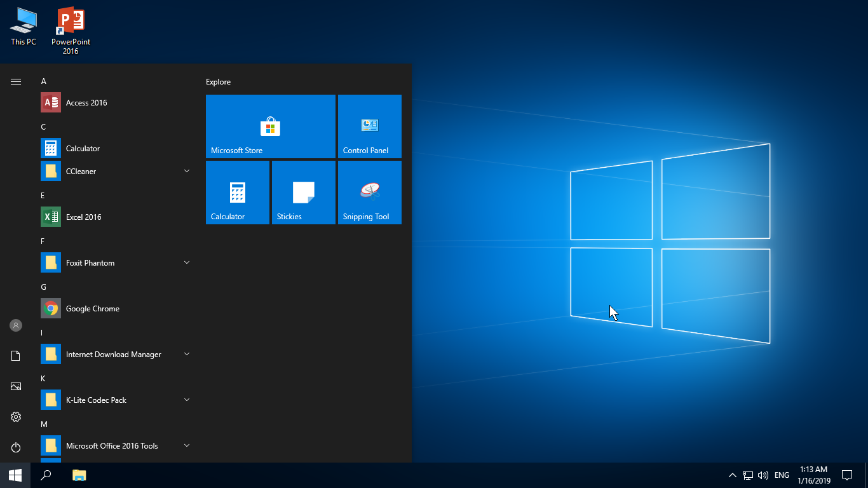This screenshot has height=488, width=868.
Task: Open Documents from the Start sidebar
Action: point(16,356)
